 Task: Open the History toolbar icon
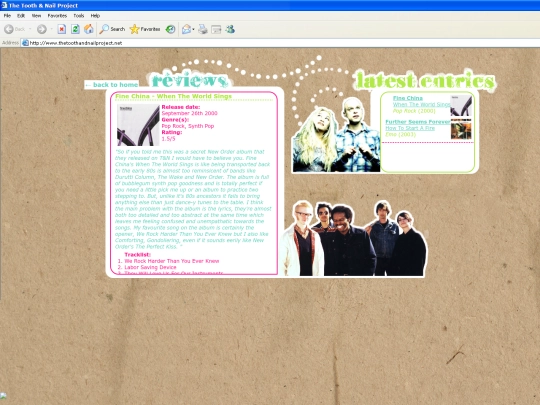pyautogui.click(x=170, y=29)
